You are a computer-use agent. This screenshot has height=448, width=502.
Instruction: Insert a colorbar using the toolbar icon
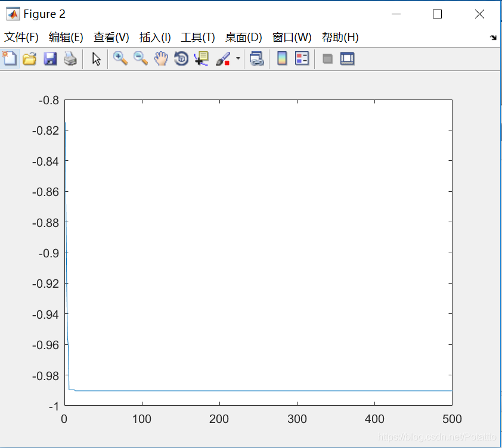(x=282, y=59)
